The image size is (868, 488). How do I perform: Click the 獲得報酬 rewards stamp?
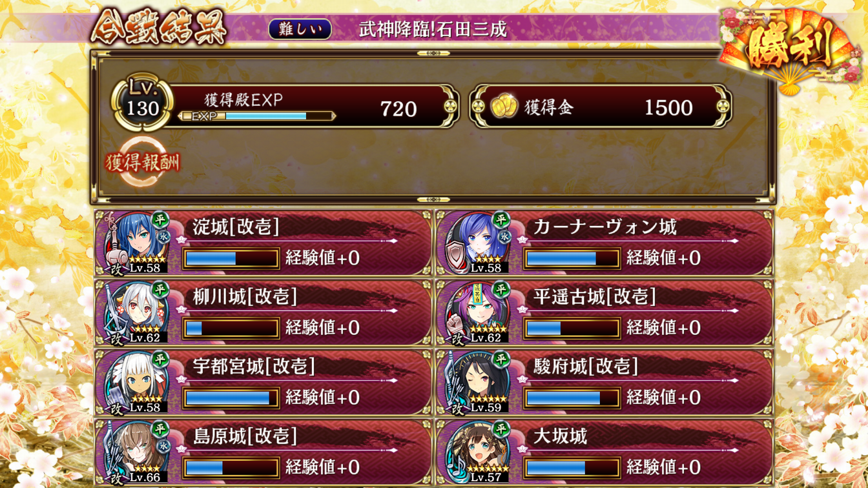point(142,161)
